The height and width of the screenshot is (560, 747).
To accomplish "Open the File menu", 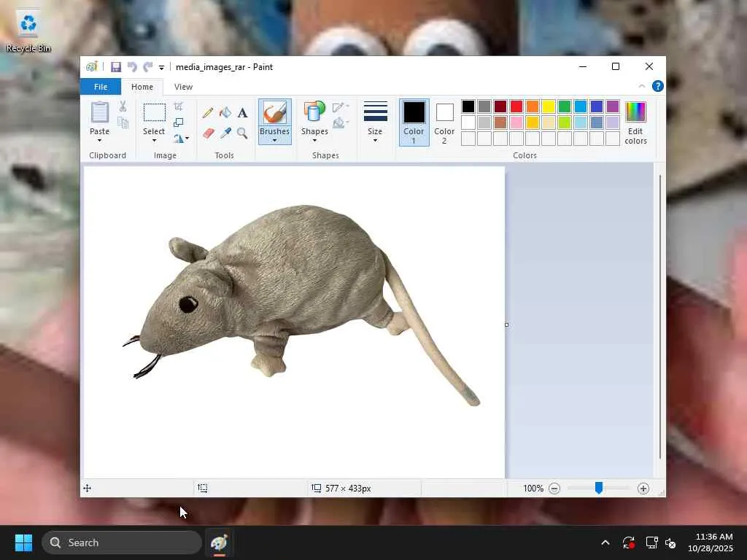I will click(101, 87).
